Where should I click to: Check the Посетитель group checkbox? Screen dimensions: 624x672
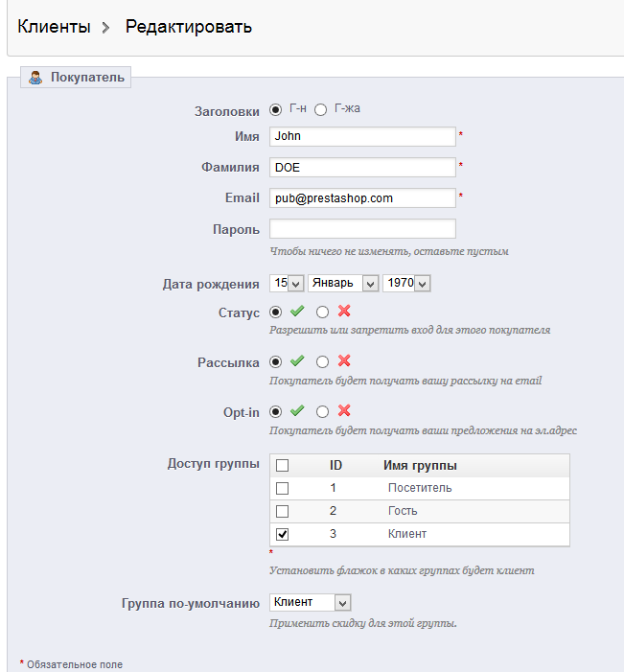click(283, 488)
